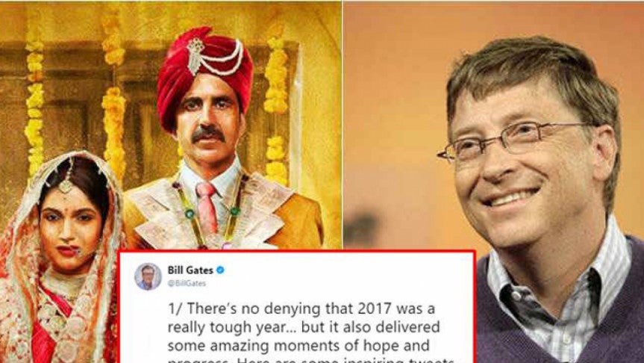The width and height of the screenshot is (644, 363).
Task: Click the @BillGates handle
Action: click(187, 283)
